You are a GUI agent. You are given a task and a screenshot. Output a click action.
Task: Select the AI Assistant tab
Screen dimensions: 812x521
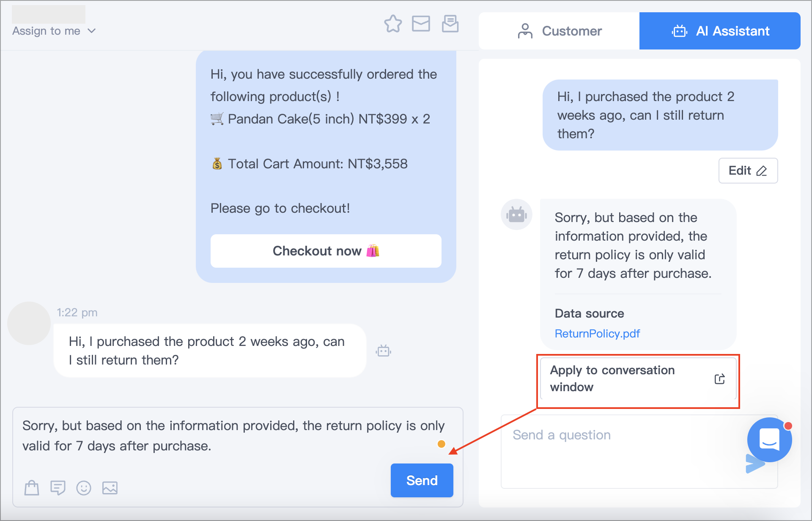point(720,31)
